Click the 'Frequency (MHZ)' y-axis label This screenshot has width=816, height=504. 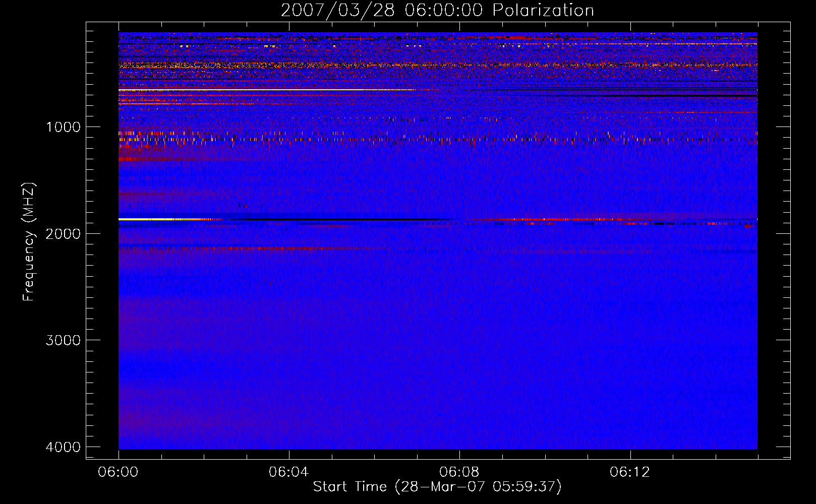29,242
